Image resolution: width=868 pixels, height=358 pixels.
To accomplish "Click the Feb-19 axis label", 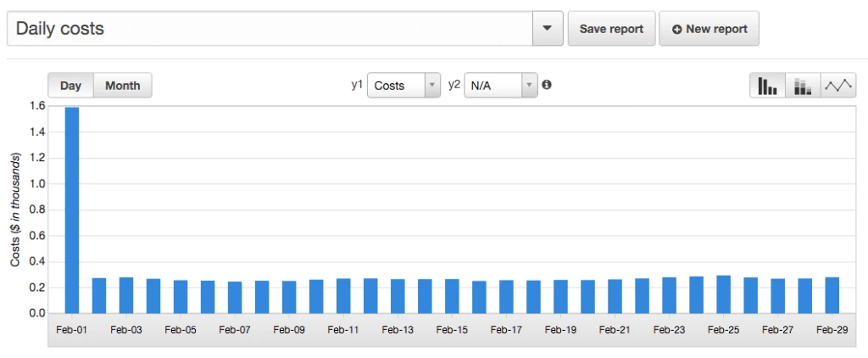I will [x=560, y=330].
